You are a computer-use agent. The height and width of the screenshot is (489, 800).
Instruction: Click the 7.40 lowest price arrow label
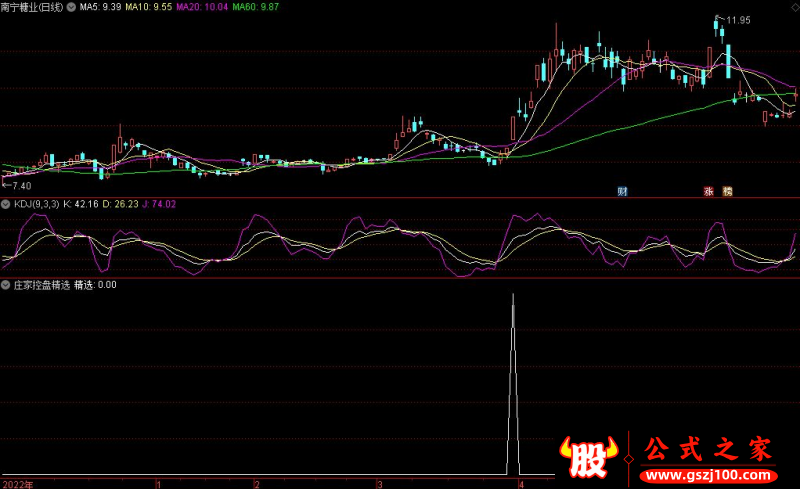coord(17,186)
